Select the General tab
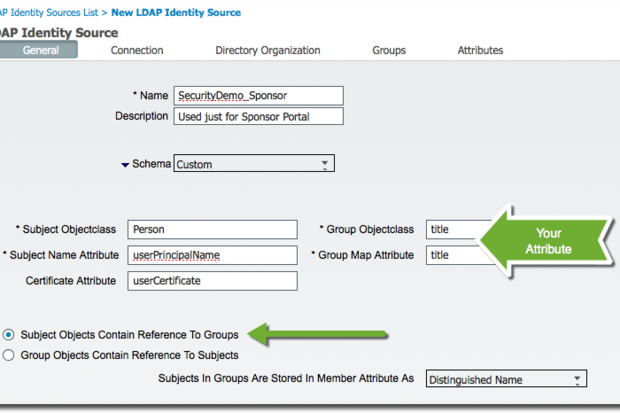 tap(40, 50)
